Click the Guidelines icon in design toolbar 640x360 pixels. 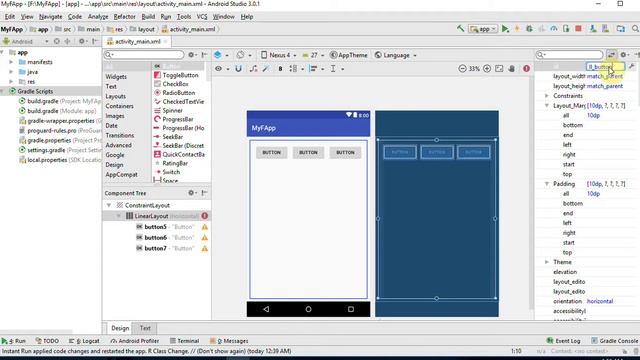click(333, 69)
